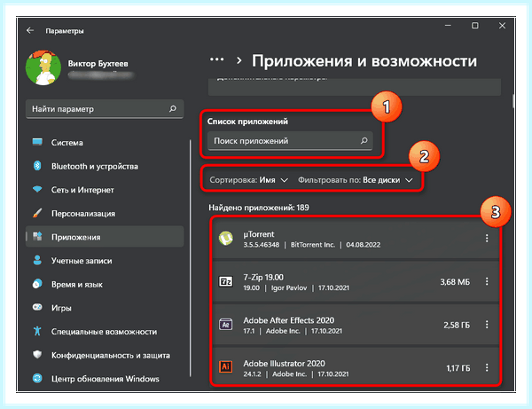Click the 7-Zip app icon
The width and height of the screenshot is (532, 409).
226,281
